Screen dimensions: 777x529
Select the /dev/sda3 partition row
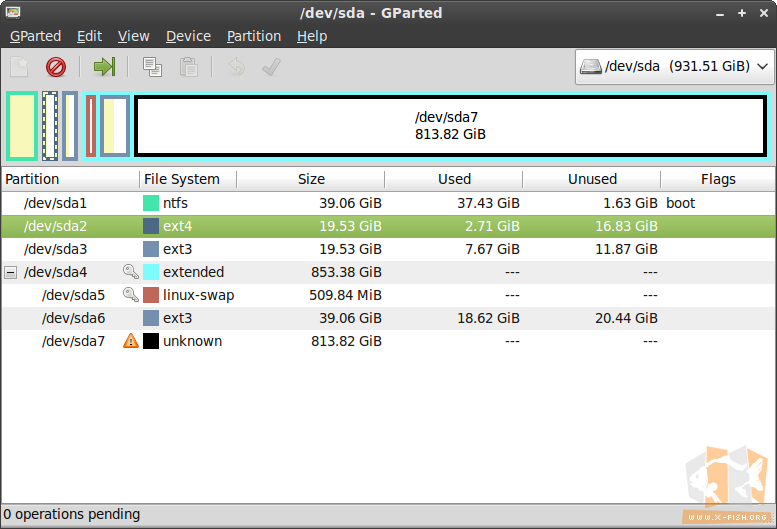pos(388,249)
